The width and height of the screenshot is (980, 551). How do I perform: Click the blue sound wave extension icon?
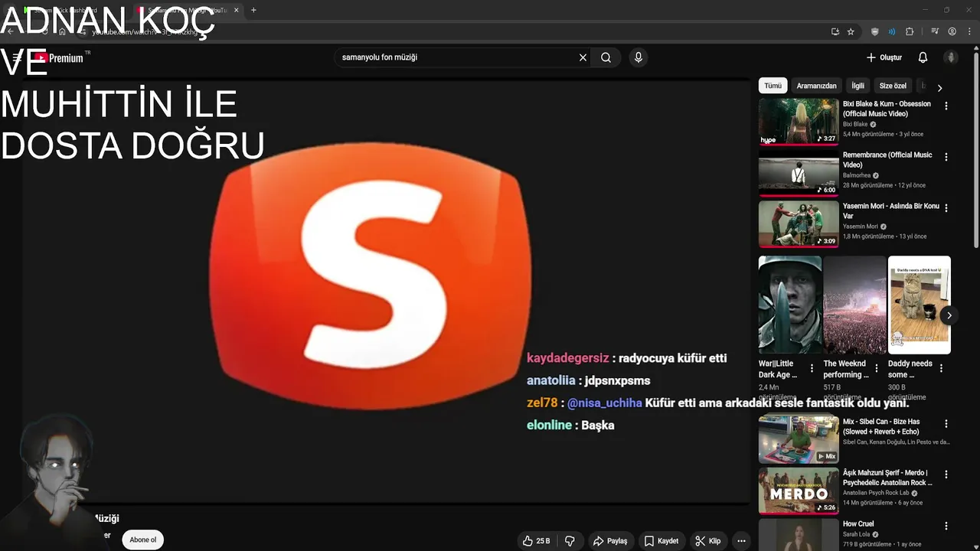[892, 31]
